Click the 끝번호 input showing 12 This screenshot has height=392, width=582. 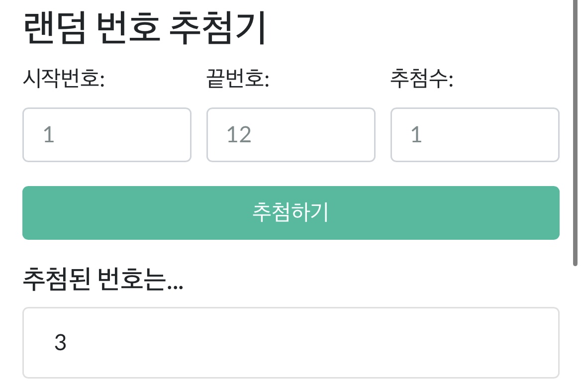pos(291,135)
